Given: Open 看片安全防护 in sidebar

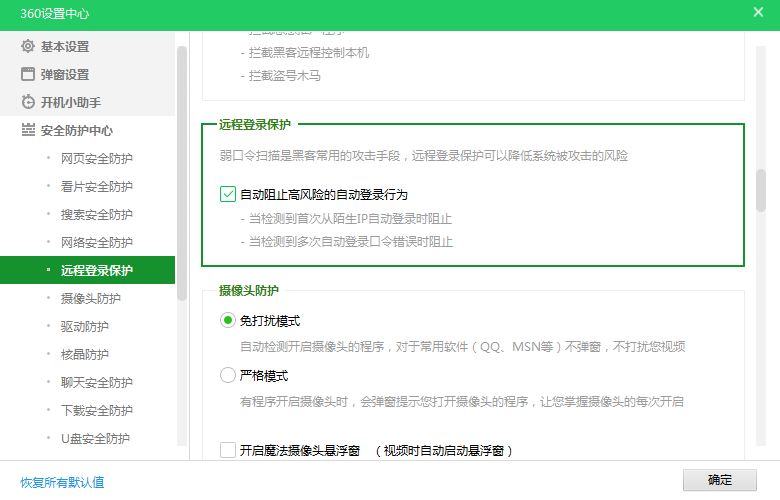Looking at the screenshot, I should (96, 187).
